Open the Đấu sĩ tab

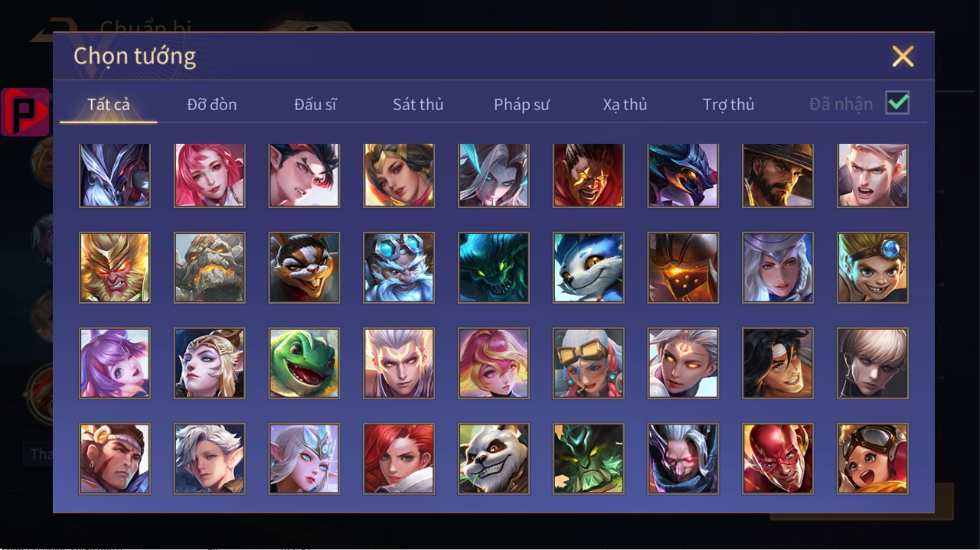click(x=315, y=104)
